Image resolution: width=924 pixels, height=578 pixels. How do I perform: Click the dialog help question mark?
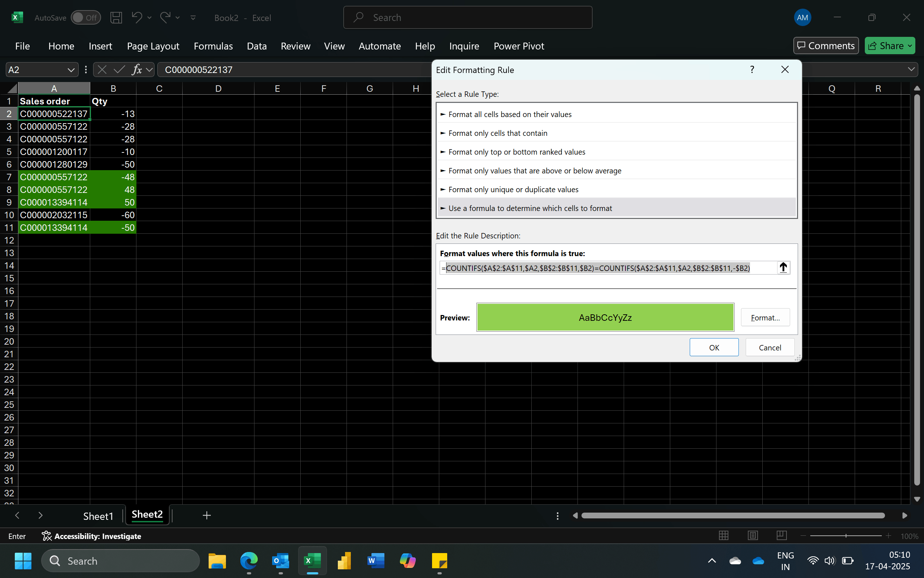tap(752, 70)
